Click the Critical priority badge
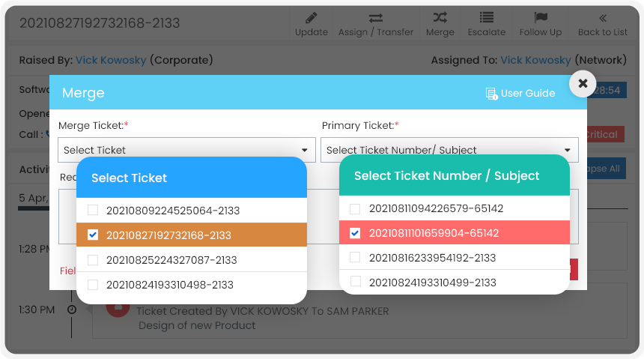The height and width of the screenshot is (359, 644). click(605, 134)
